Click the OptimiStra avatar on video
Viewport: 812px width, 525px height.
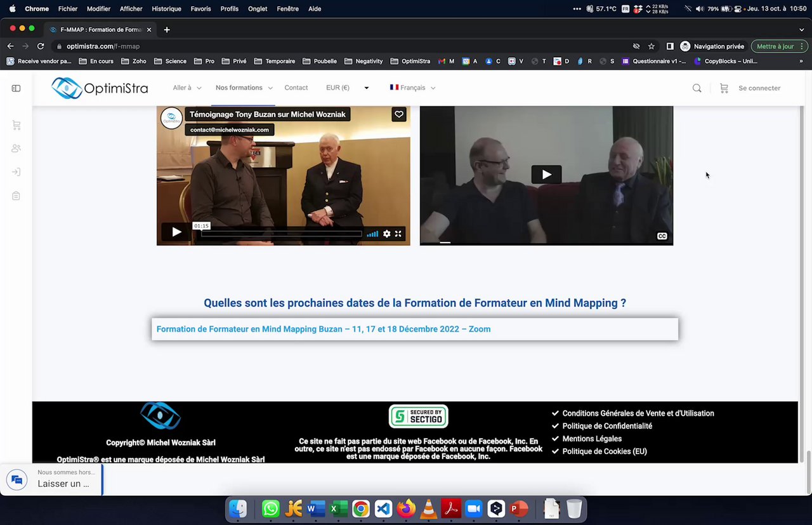(x=171, y=118)
